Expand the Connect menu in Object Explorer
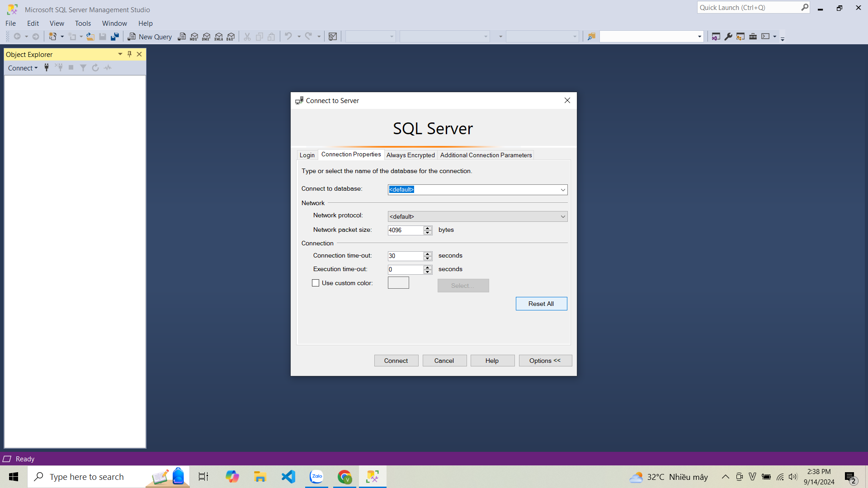The image size is (868, 488). tap(23, 67)
